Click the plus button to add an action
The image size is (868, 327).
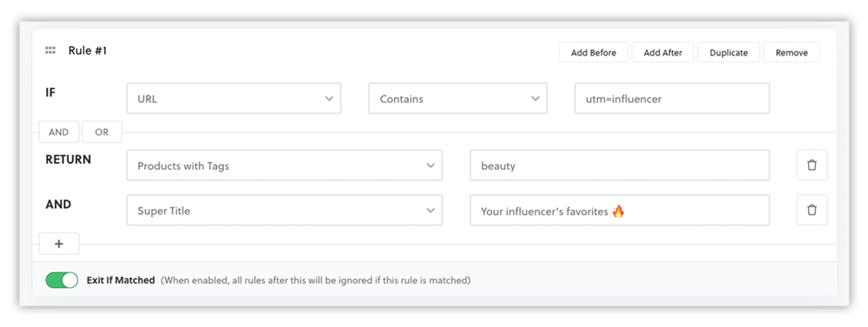click(x=59, y=244)
